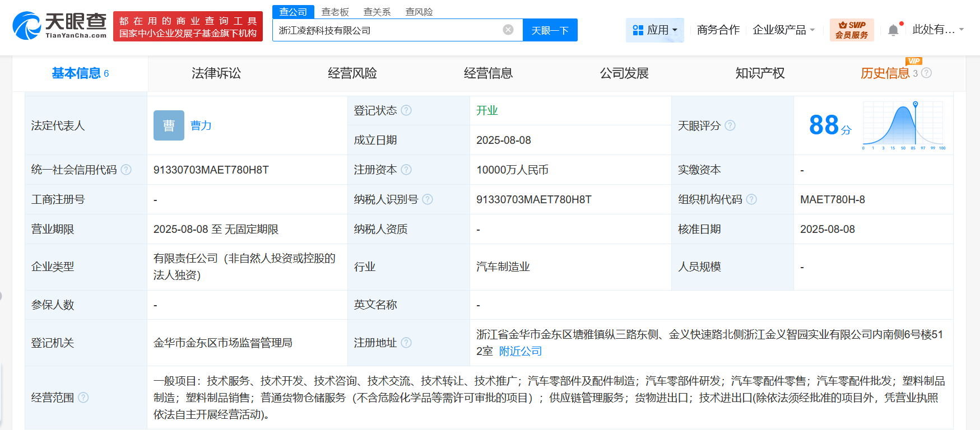Clear the search box text
The height and width of the screenshot is (430, 980).
[508, 30]
